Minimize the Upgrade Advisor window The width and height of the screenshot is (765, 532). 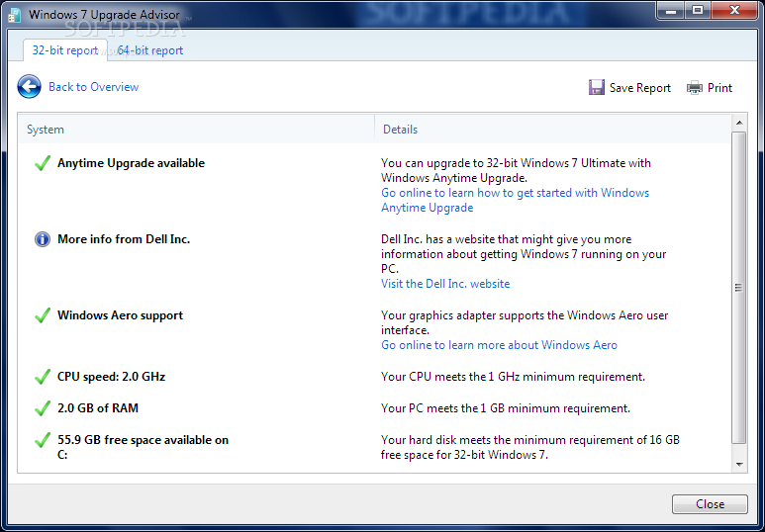pos(671,10)
